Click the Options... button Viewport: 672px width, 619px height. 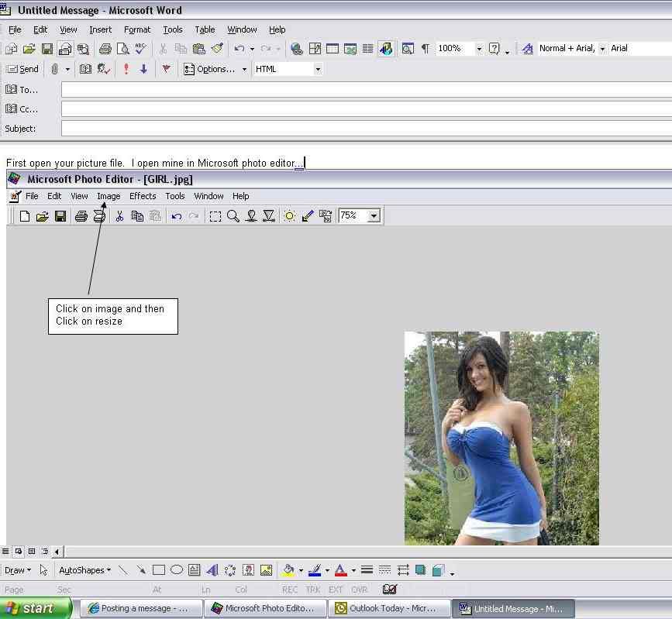[x=209, y=69]
